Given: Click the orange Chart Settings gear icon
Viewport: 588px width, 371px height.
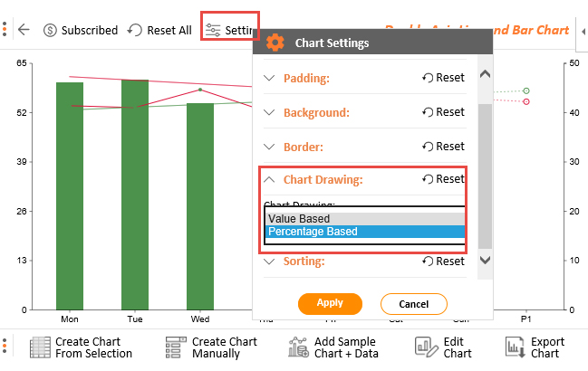Looking at the screenshot, I should [x=275, y=43].
